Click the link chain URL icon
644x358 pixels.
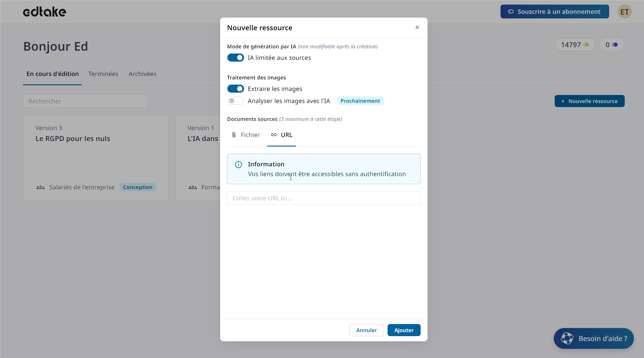(273, 135)
